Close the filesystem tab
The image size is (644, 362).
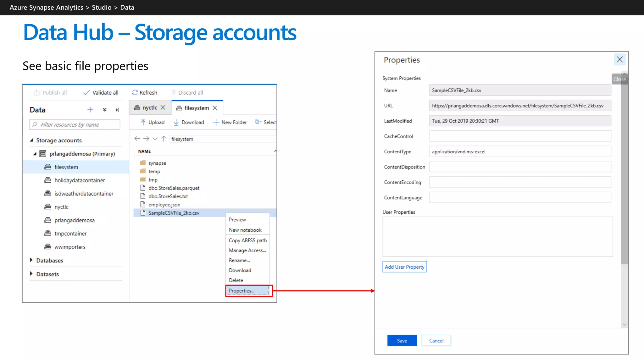point(215,108)
